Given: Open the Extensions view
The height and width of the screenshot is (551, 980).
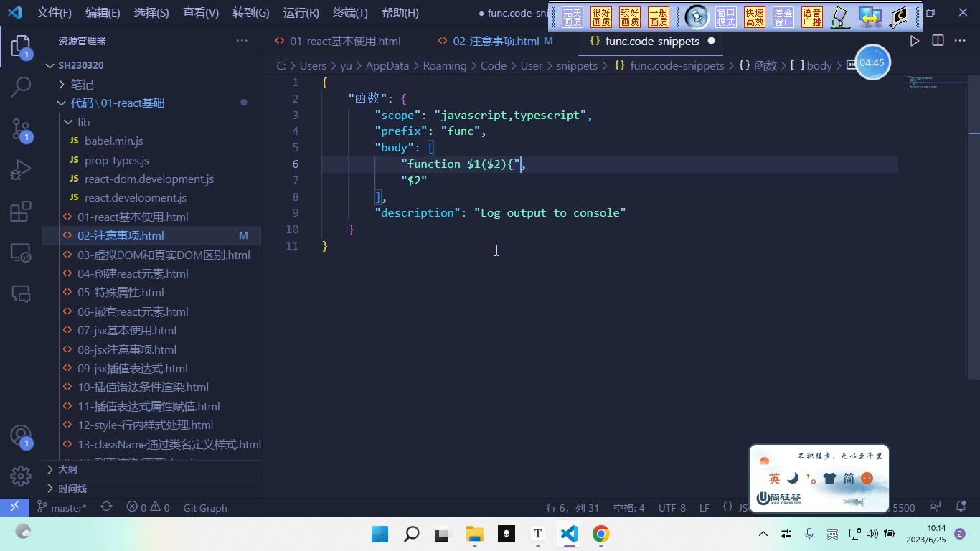Looking at the screenshot, I should coord(21,211).
